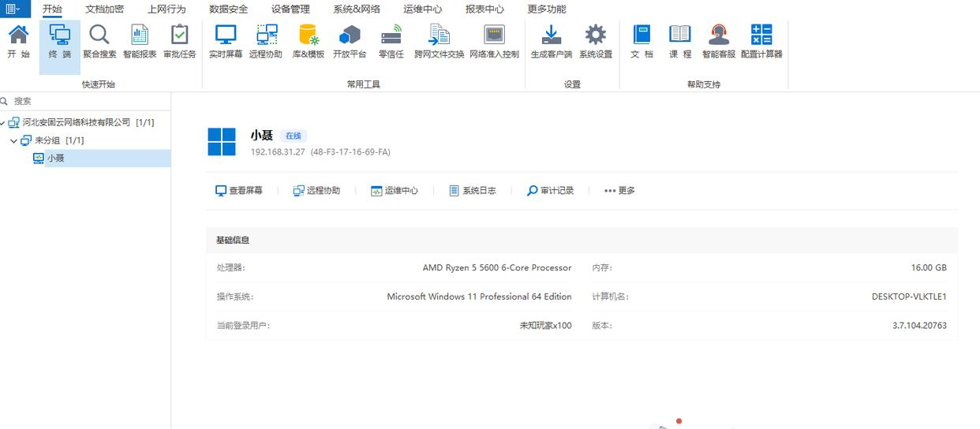The image size is (980, 429).
Task: Open the 配置计算器 configuration calculator
Action: coord(761,41)
